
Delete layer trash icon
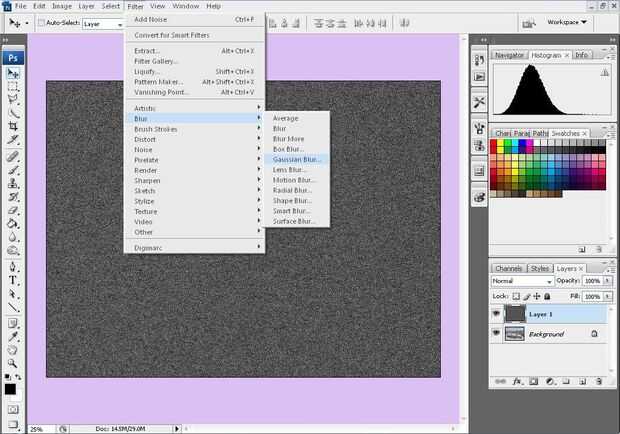tap(599, 381)
